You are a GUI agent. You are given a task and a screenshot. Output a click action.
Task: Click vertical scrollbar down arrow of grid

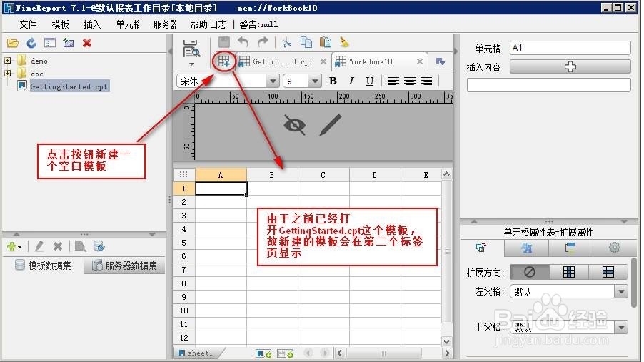coord(446,341)
